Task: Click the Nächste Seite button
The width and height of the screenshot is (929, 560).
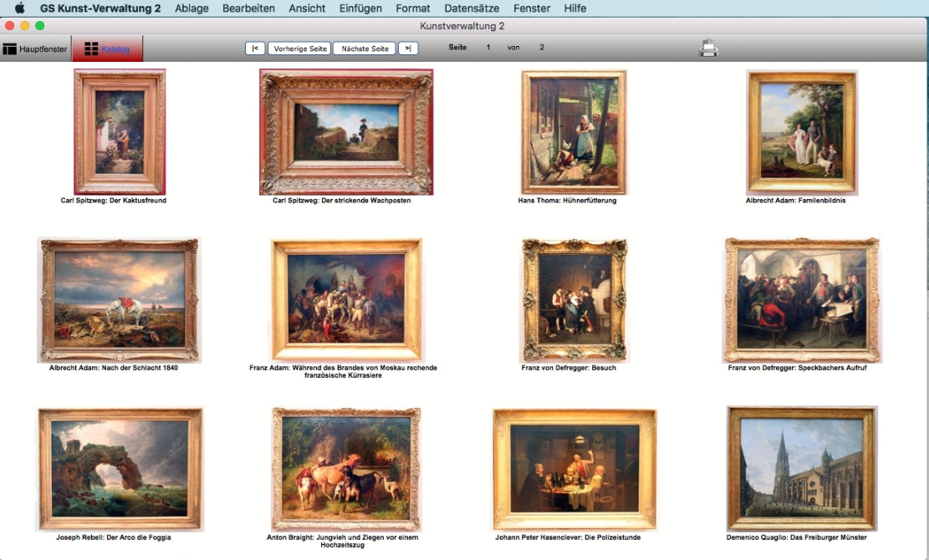Action: pyautogui.click(x=365, y=48)
